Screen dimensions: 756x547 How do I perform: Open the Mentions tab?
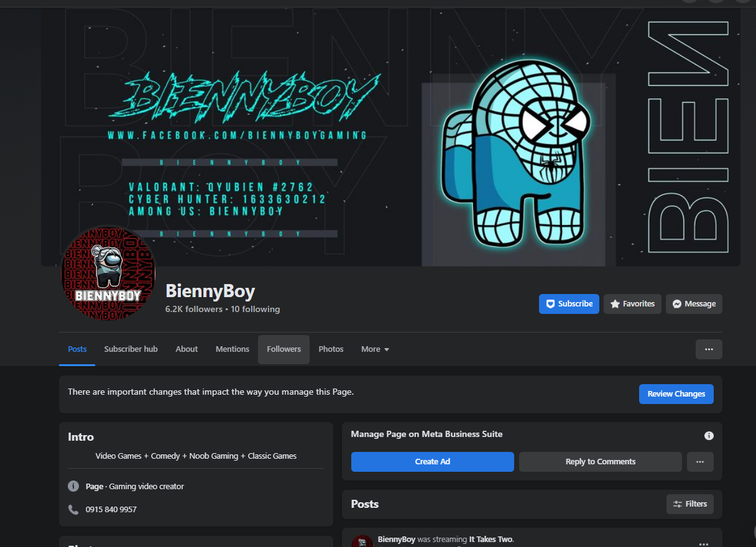[233, 349]
